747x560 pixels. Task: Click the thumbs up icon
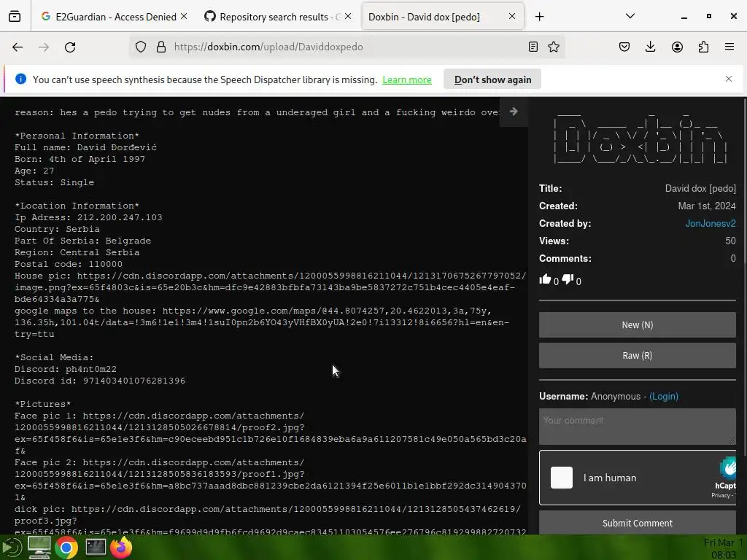545,279
